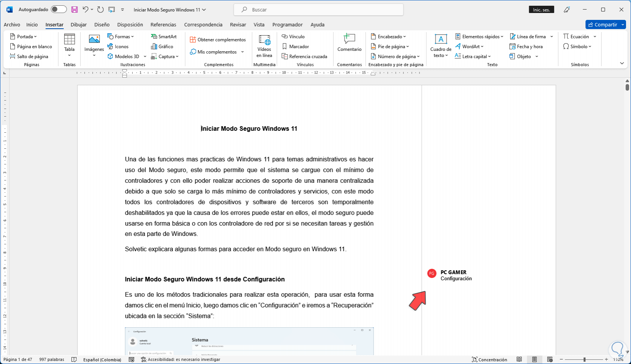
Task: Insert a Tabla from the ribbon
Action: pyautogui.click(x=69, y=44)
